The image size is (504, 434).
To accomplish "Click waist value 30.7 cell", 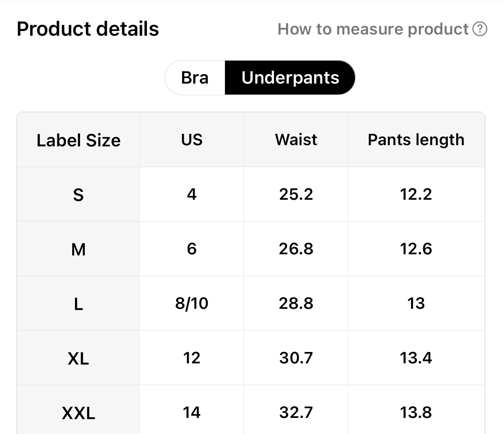I will (296, 358).
